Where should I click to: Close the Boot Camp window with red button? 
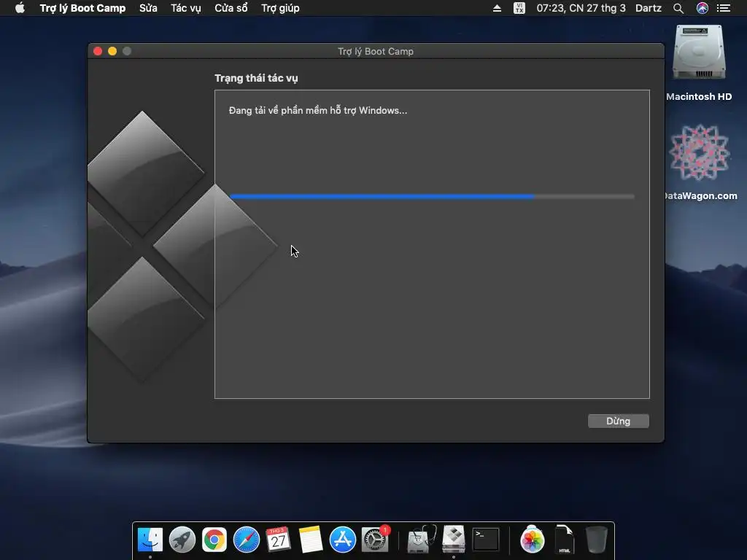[x=98, y=51]
